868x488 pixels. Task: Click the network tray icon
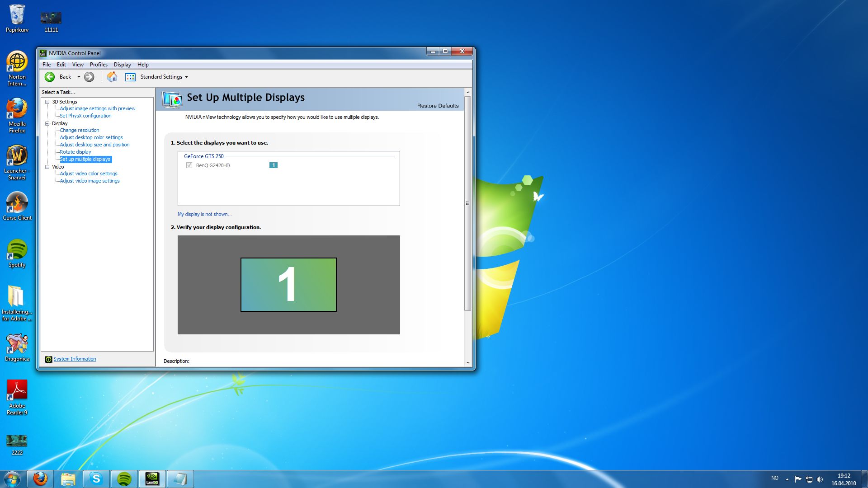click(809, 479)
